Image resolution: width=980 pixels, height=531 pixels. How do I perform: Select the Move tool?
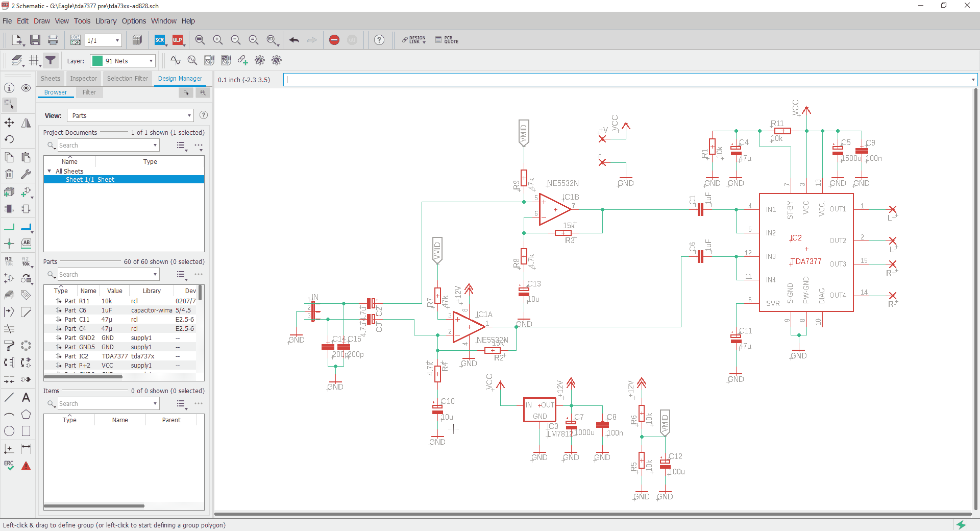click(x=9, y=123)
